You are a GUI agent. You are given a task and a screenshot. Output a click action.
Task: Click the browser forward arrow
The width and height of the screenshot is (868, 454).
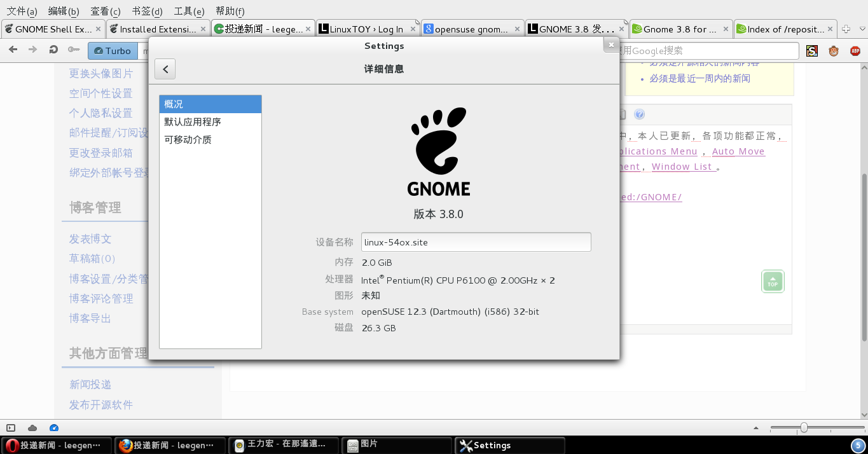[33, 50]
